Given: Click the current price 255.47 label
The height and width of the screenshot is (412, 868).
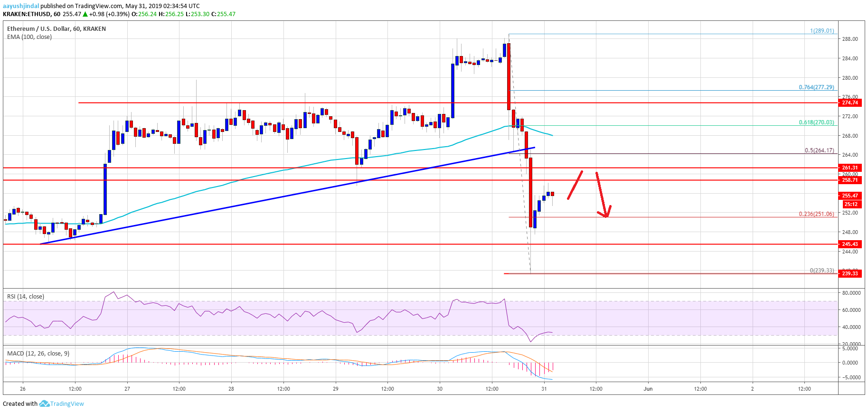Looking at the screenshot, I should click(x=850, y=196).
